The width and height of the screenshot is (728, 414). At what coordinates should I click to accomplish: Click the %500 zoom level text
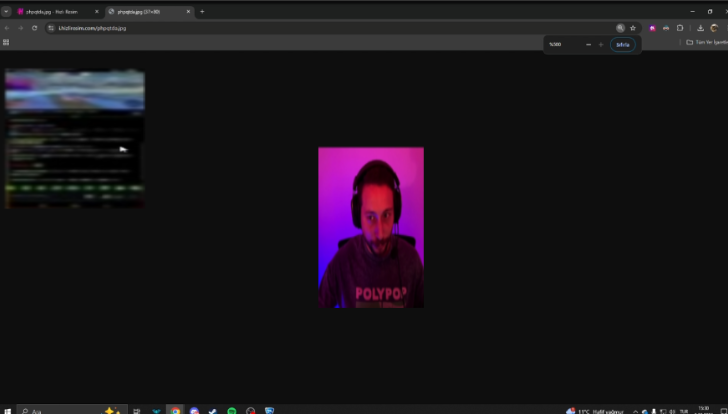pyautogui.click(x=555, y=45)
